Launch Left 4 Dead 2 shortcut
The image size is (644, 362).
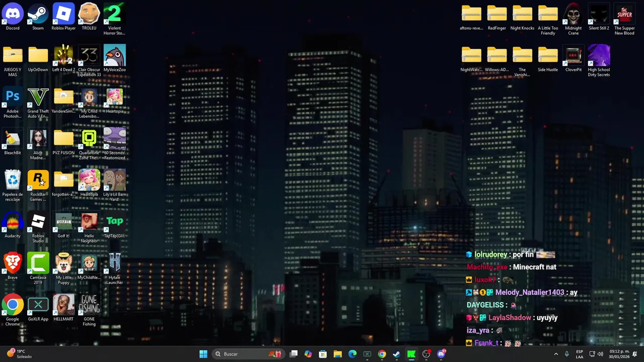point(63,59)
